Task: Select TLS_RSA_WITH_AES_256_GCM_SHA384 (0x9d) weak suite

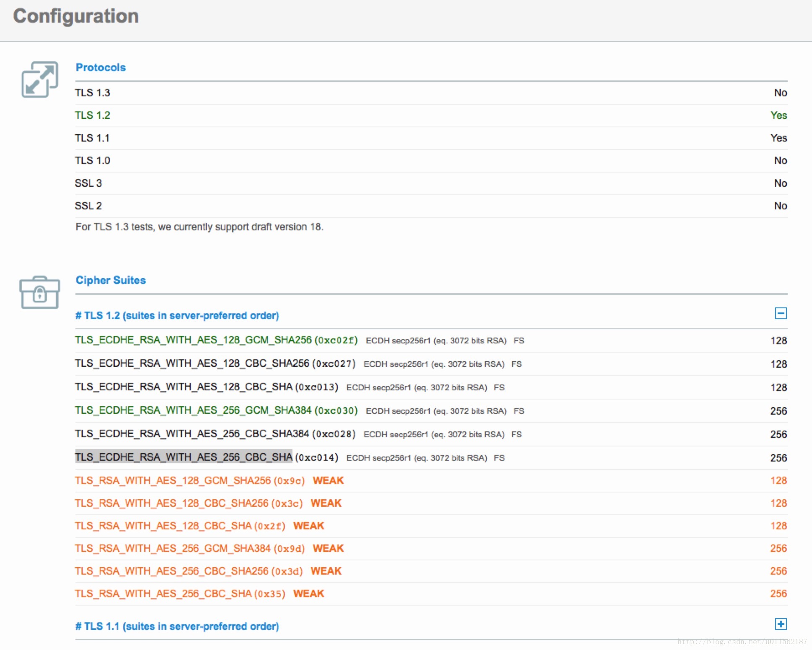Action: [x=190, y=549]
